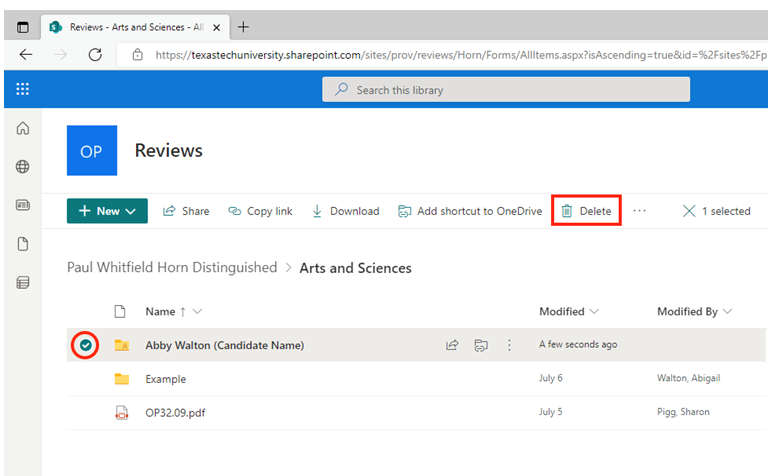Open My sites globe icon in sidebar

[x=23, y=167]
